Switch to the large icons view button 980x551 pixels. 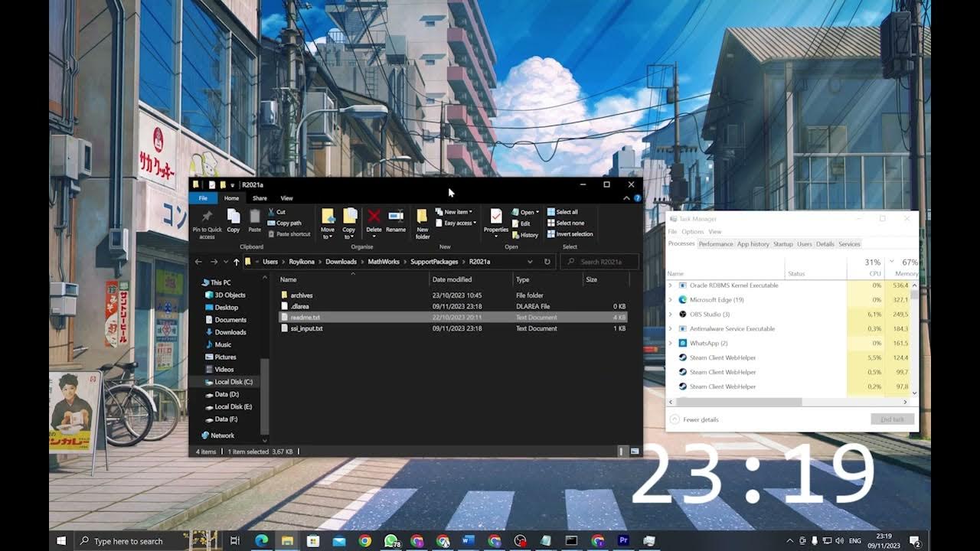coord(635,452)
